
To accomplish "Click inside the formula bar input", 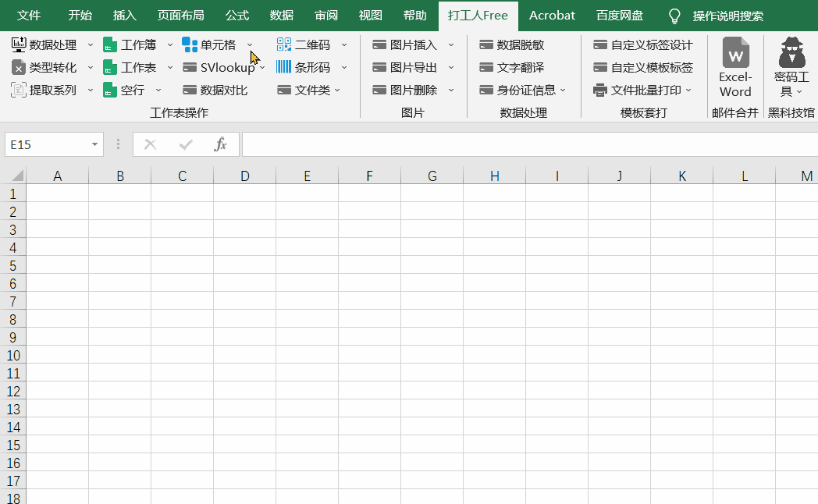I will click(530, 144).
